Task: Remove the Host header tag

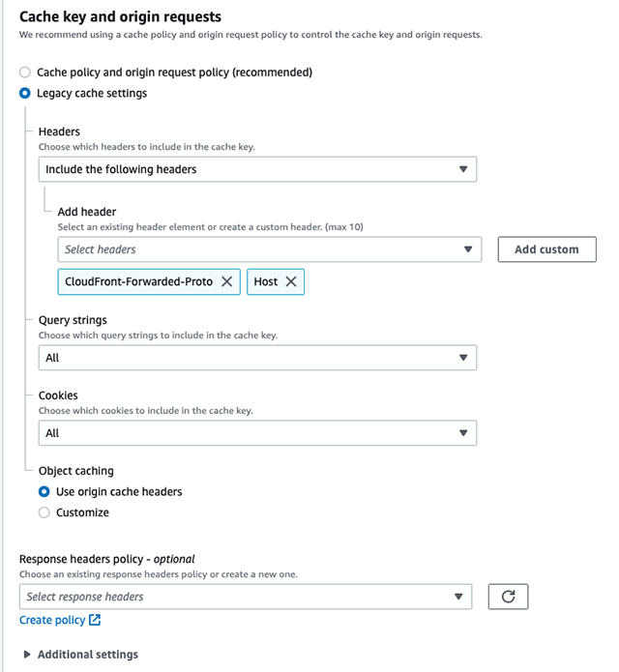Action: (x=291, y=281)
